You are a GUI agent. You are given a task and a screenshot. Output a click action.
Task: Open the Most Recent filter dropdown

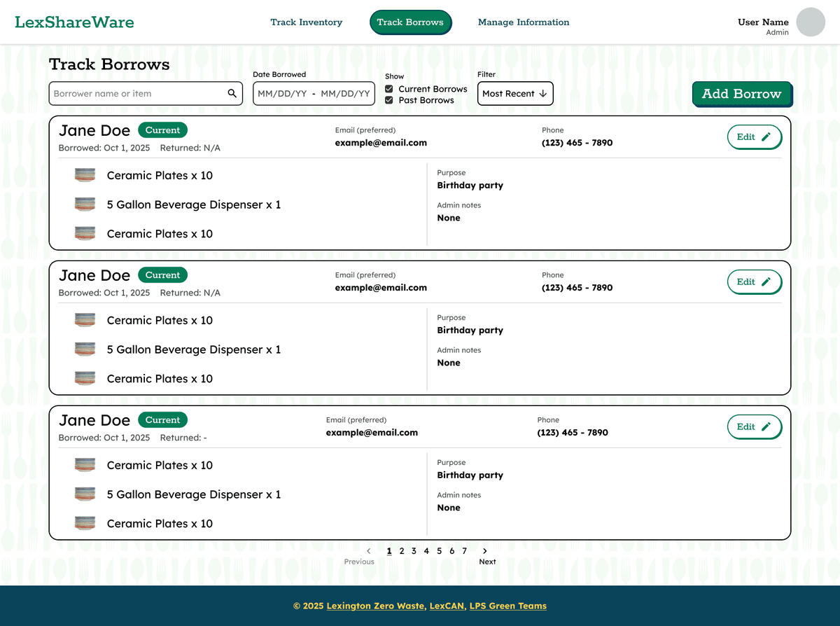click(515, 94)
